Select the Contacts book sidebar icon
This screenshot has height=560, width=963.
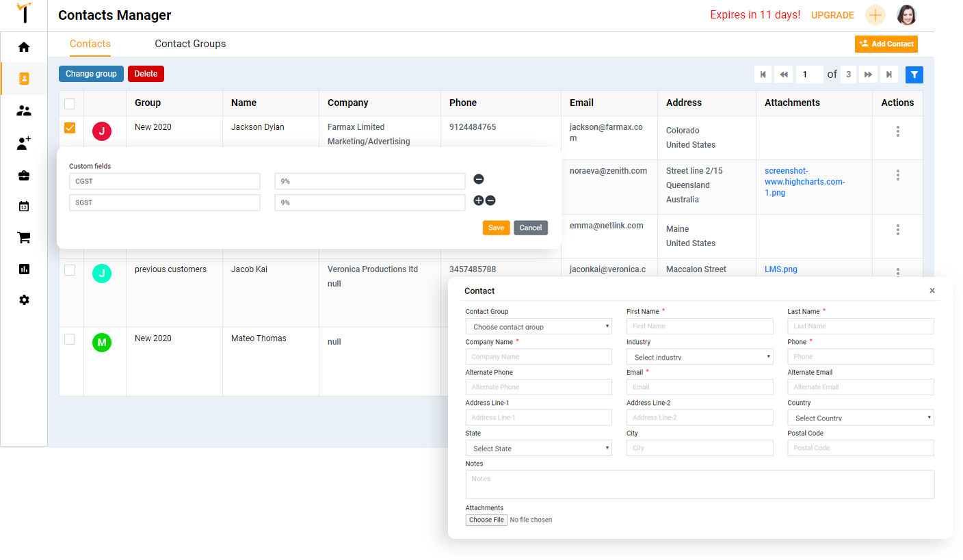[x=24, y=79]
